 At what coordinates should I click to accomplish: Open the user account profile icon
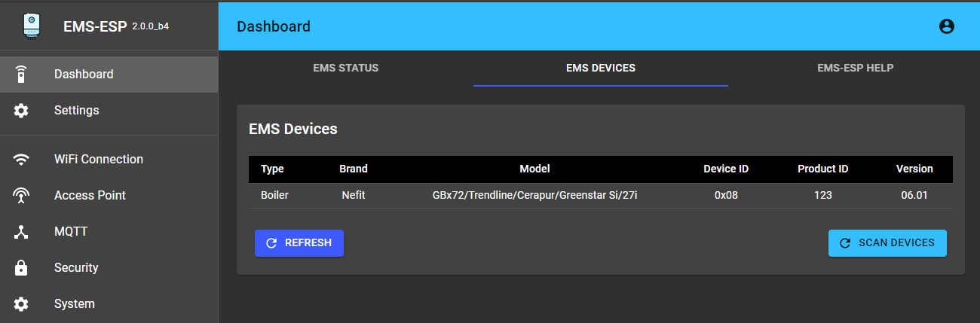tap(947, 26)
